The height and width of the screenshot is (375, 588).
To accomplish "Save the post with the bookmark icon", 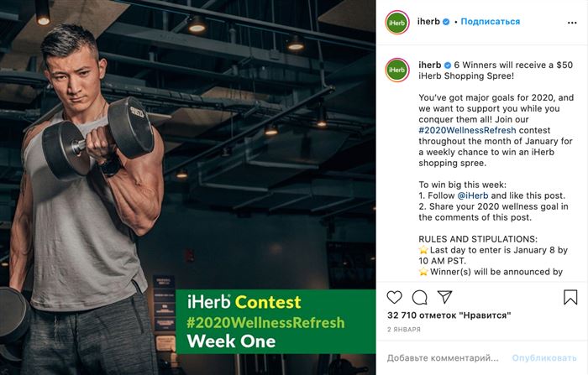I will 570,297.
